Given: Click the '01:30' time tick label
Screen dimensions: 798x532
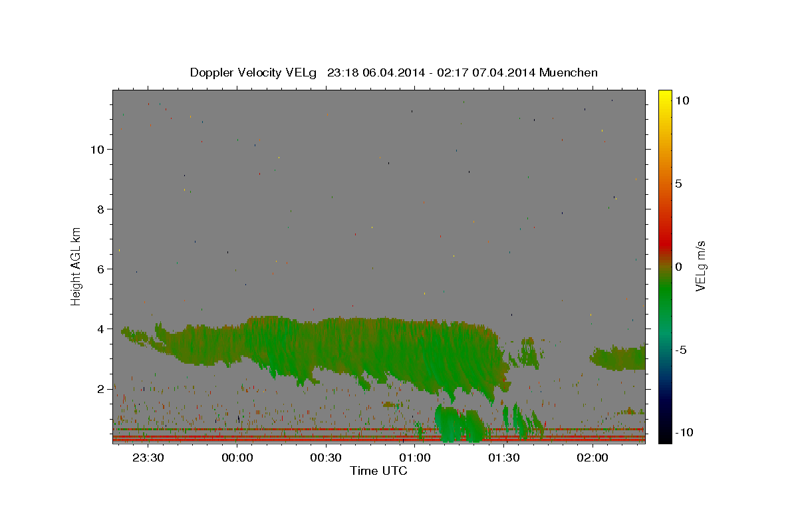Looking at the screenshot, I should pos(503,458).
